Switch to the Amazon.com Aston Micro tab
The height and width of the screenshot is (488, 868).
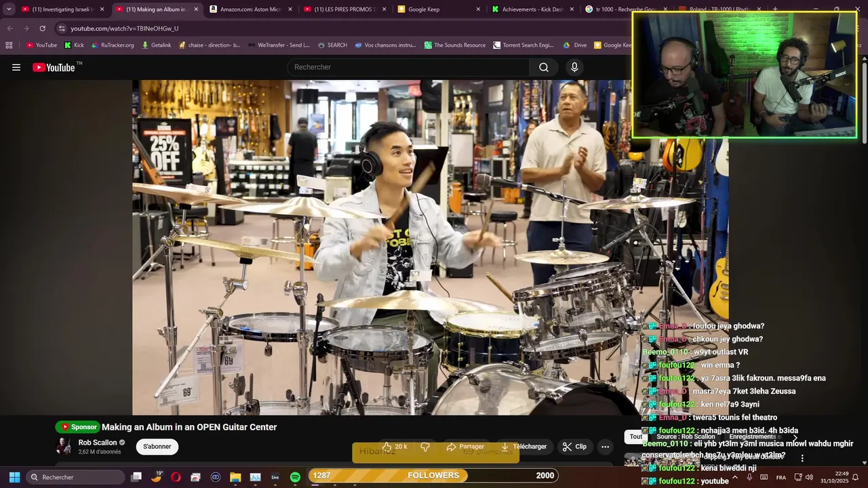[x=251, y=9]
